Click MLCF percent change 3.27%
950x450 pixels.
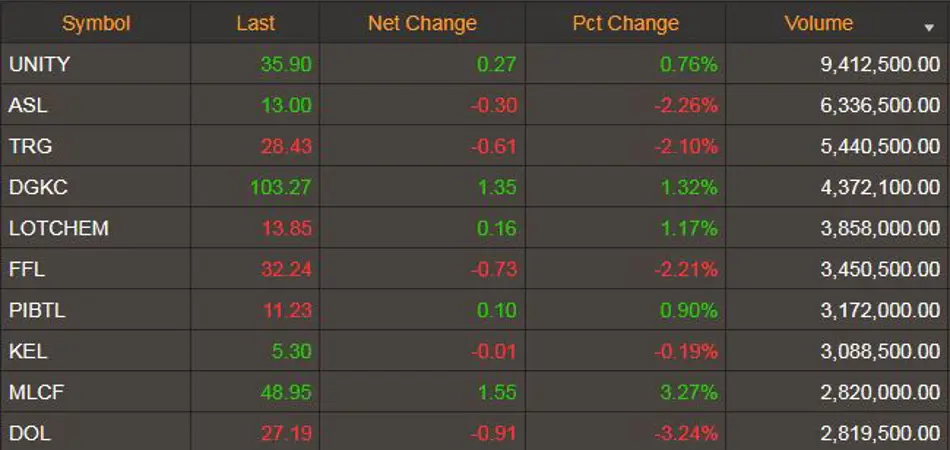point(689,392)
